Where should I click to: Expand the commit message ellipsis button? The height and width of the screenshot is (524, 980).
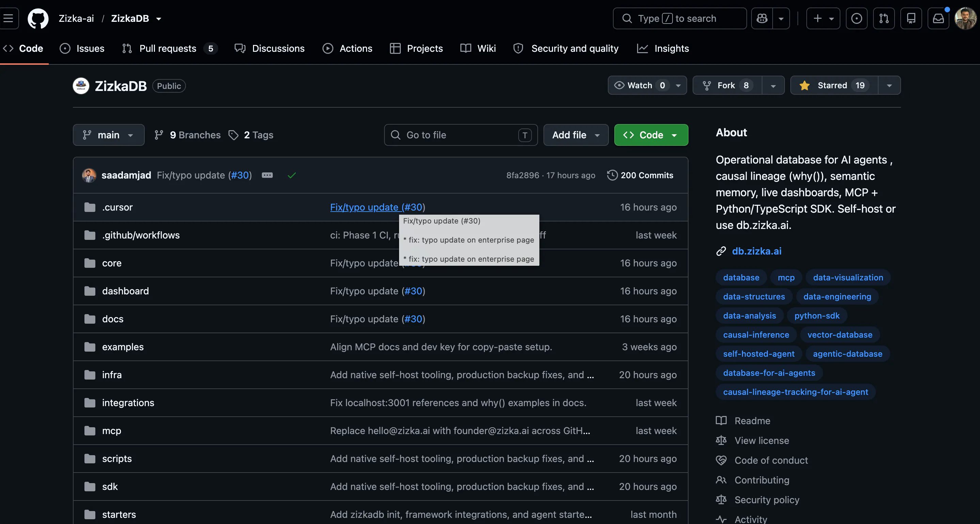tap(267, 175)
